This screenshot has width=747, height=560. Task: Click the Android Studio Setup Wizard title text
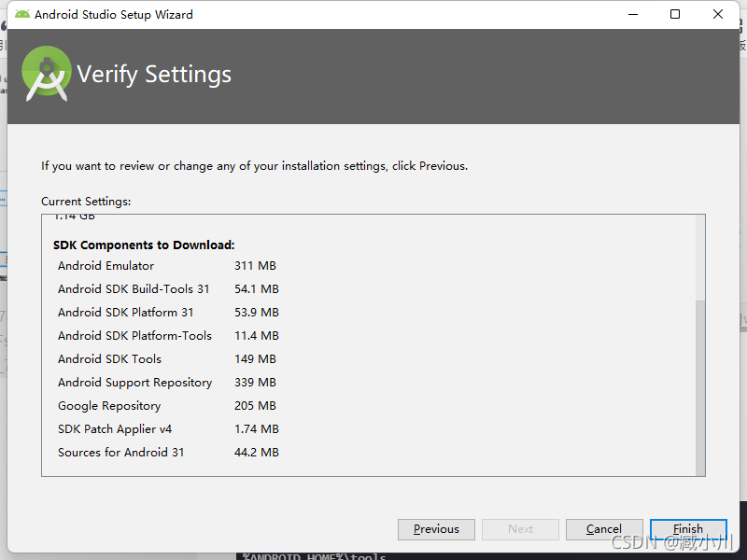point(114,15)
